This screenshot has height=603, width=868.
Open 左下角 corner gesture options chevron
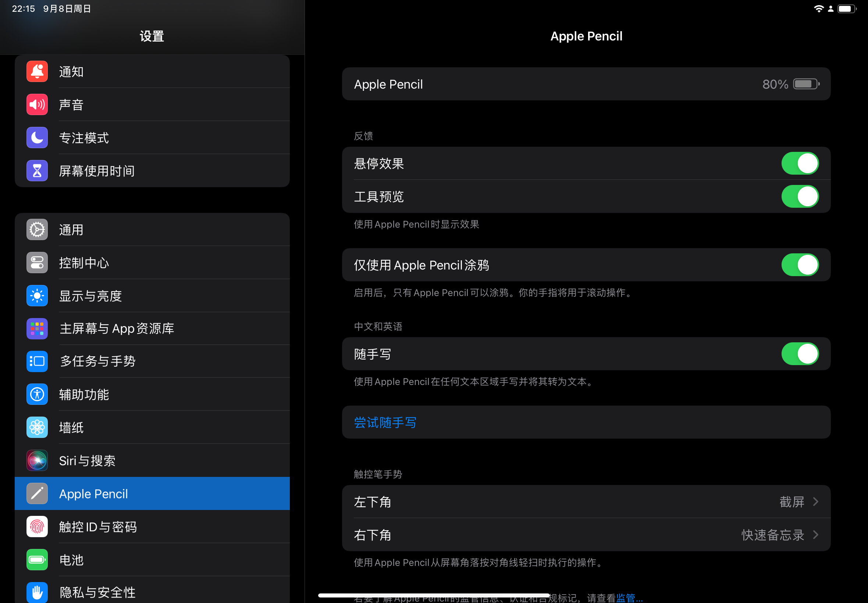[x=815, y=502]
